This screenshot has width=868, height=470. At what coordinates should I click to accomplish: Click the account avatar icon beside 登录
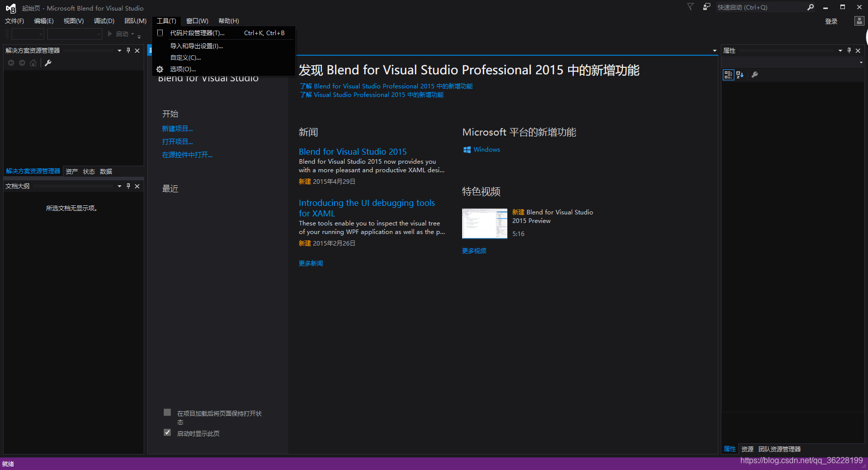[x=859, y=21]
